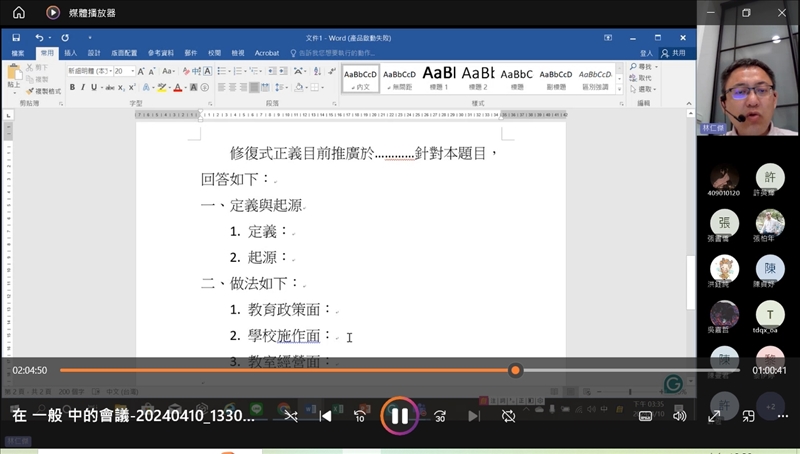This screenshot has width=800, height=454.
Task: Expand the styles gallery
Action: (620, 89)
